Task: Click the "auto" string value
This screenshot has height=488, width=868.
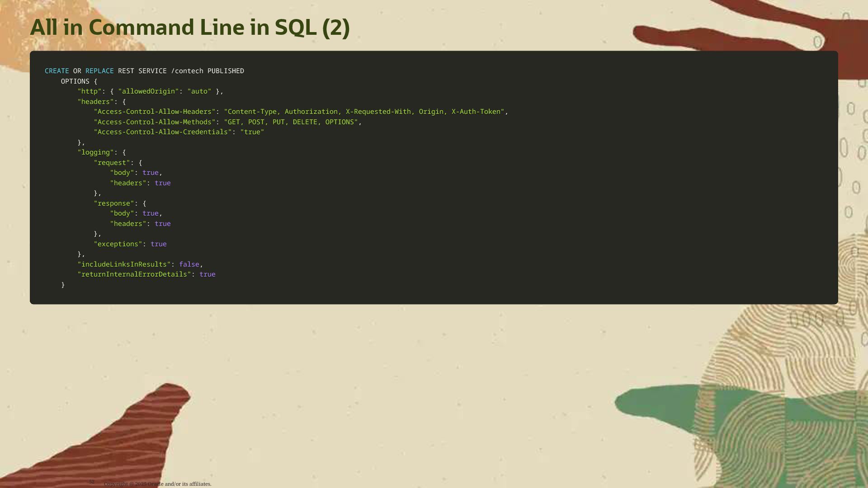Action: click(199, 91)
